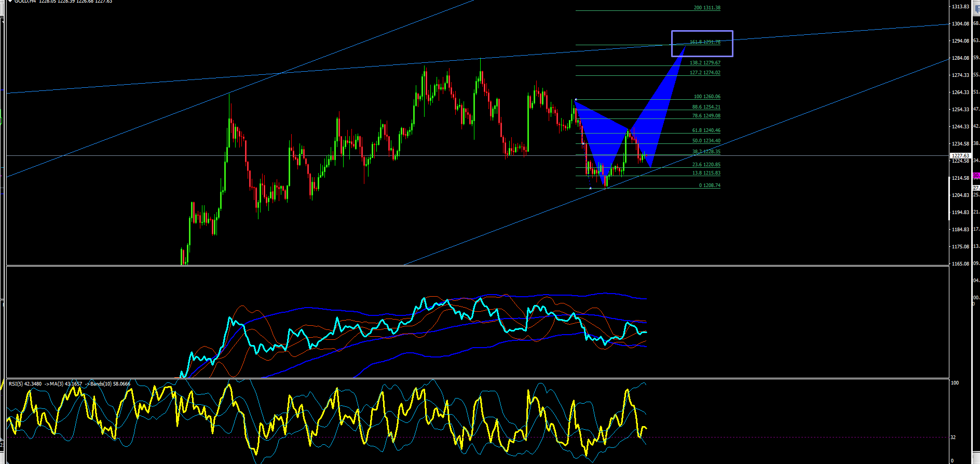Click 1284.08 on the price axis
980x464 pixels.
960,58
